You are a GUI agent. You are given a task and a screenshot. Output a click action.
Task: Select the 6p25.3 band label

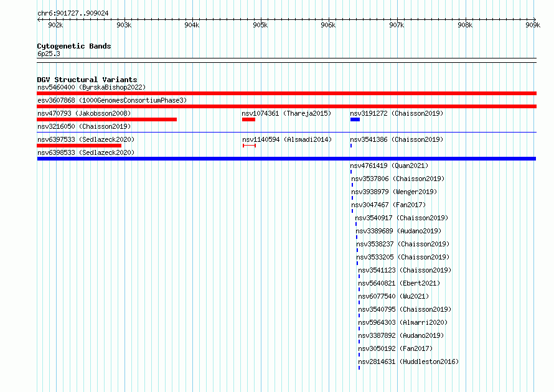49,54
